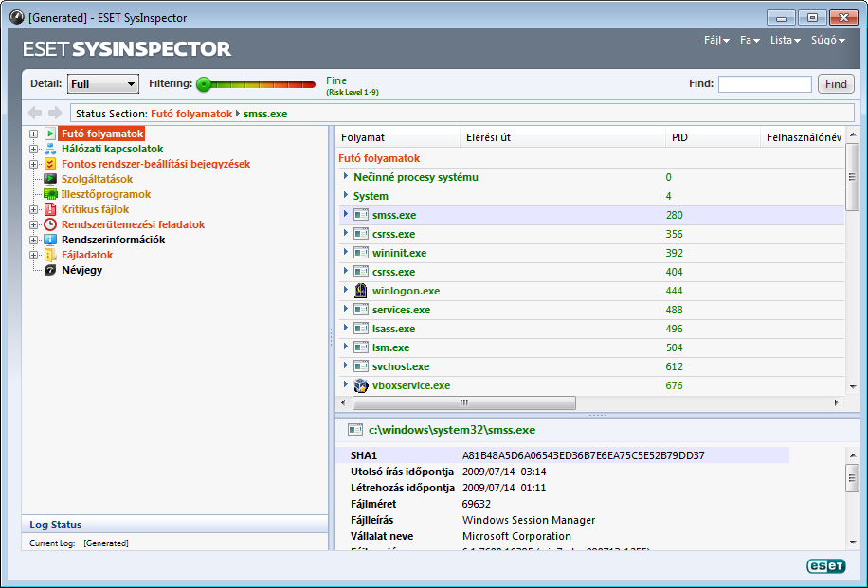Viewport: 868px width, 588px height.
Task: Click the Filtering risk level slider handle
Action: click(x=204, y=84)
